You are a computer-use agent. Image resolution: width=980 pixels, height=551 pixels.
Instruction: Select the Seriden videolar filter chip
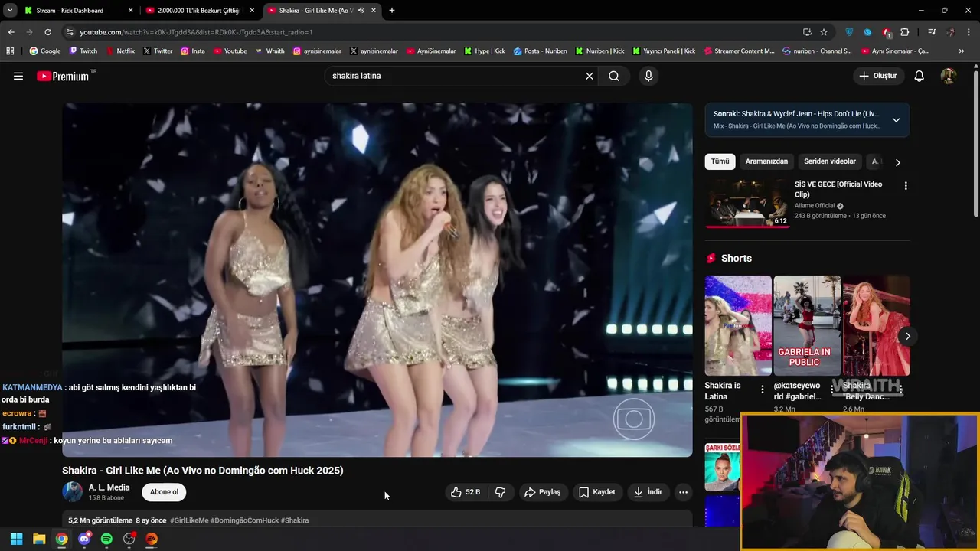coord(830,161)
